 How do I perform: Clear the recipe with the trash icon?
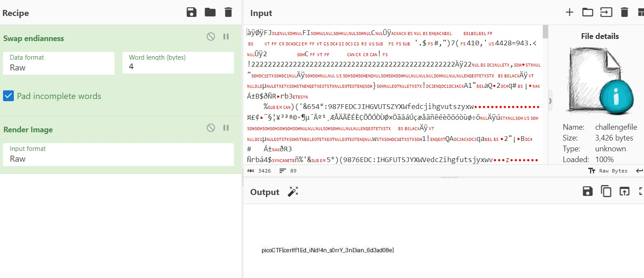click(228, 13)
